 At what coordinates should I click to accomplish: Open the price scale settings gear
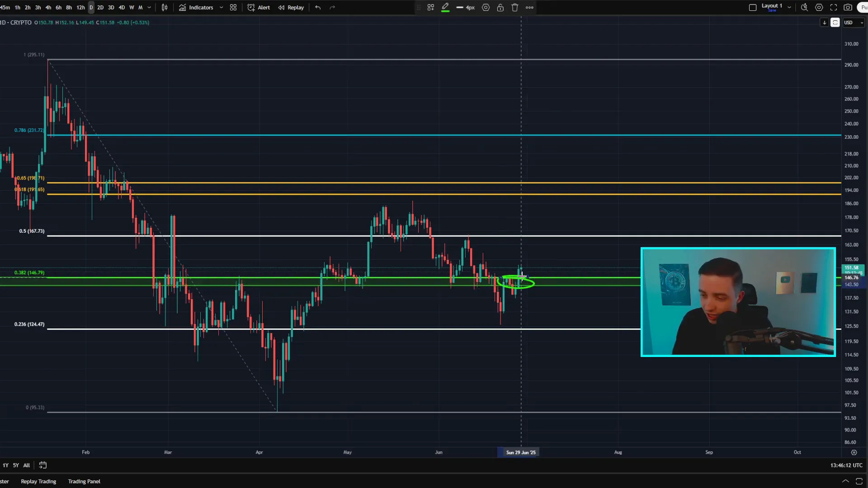click(854, 452)
